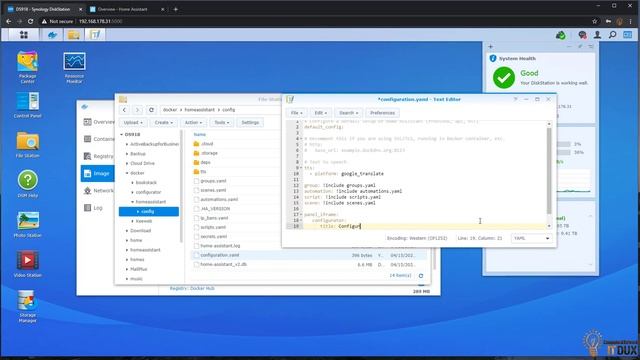Open the green upload queue icon in the DSM top bar

click(x=560, y=35)
